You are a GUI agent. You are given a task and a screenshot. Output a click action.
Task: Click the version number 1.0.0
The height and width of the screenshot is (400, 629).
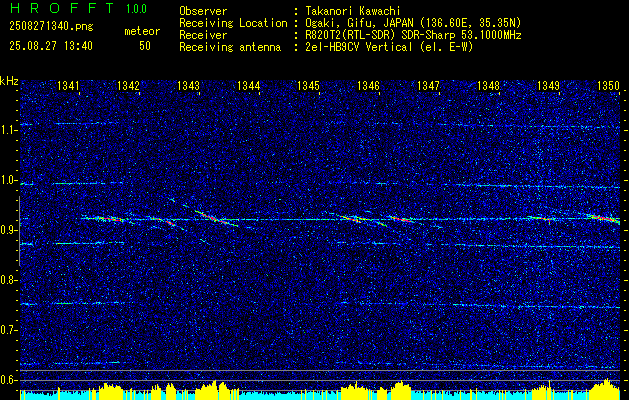coord(136,9)
